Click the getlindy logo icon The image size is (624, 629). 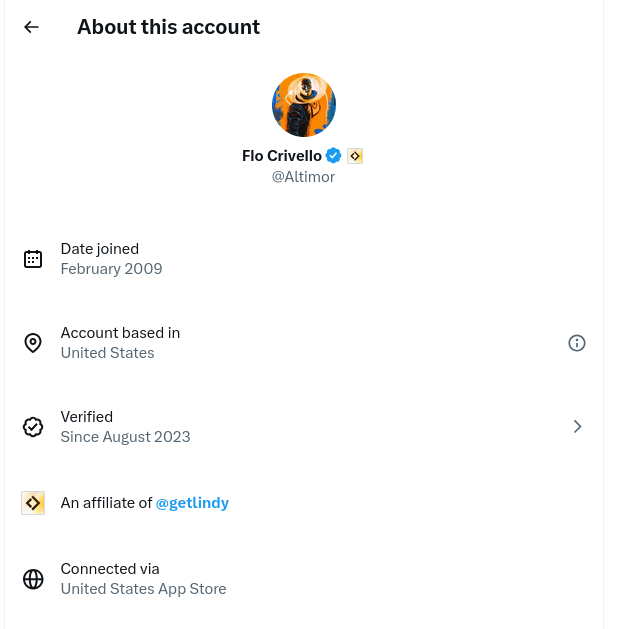(x=33, y=503)
